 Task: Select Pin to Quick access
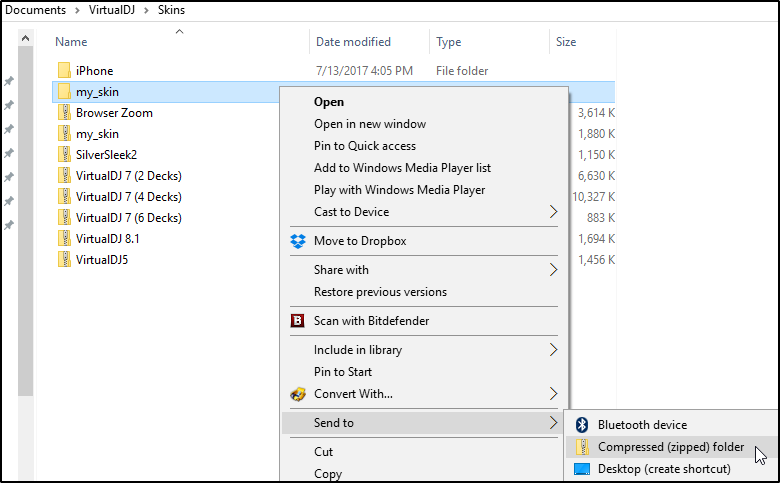(x=365, y=146)
